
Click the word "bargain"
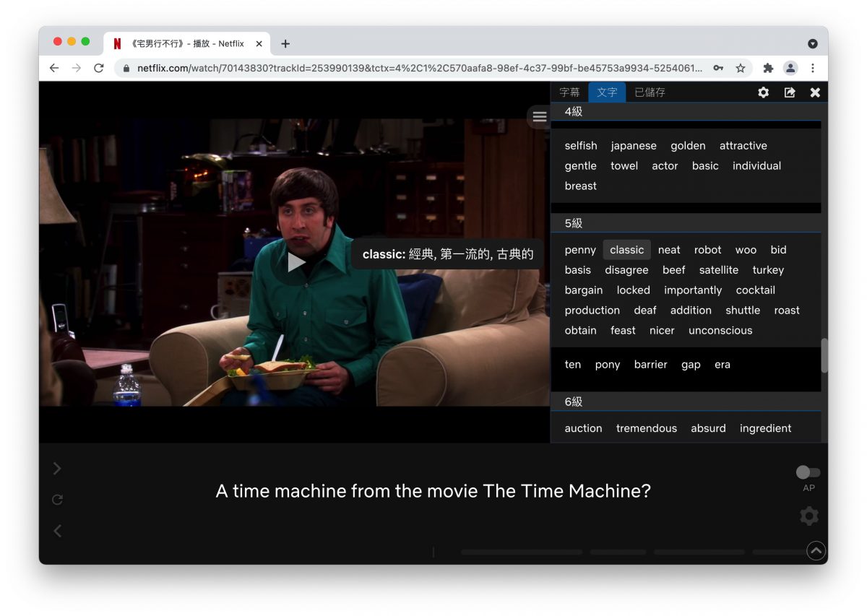pos(584,290)
